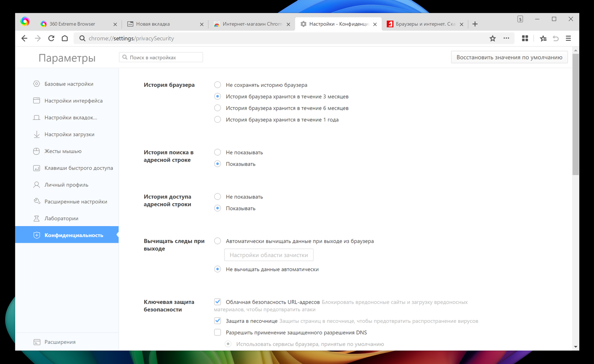Viewport: 594px width, 364px height.
Task: Open Настройки интерфейса section
Action: tap(67, 101)
